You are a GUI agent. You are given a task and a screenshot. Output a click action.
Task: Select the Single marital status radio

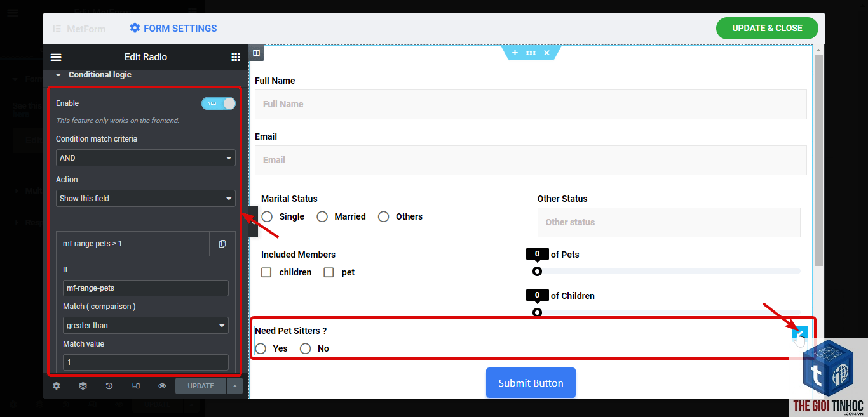[267, 216]
